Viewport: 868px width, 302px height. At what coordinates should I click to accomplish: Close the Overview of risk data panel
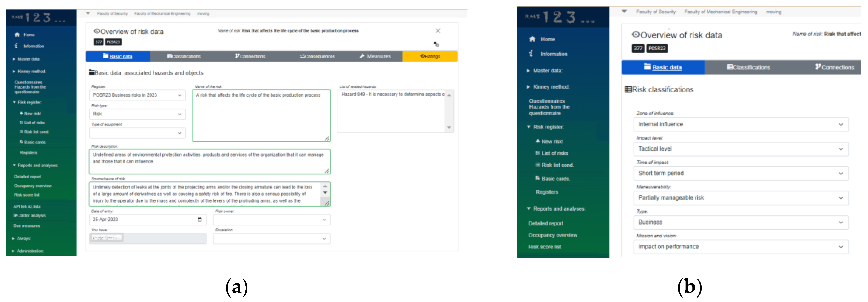coord(438,31)
